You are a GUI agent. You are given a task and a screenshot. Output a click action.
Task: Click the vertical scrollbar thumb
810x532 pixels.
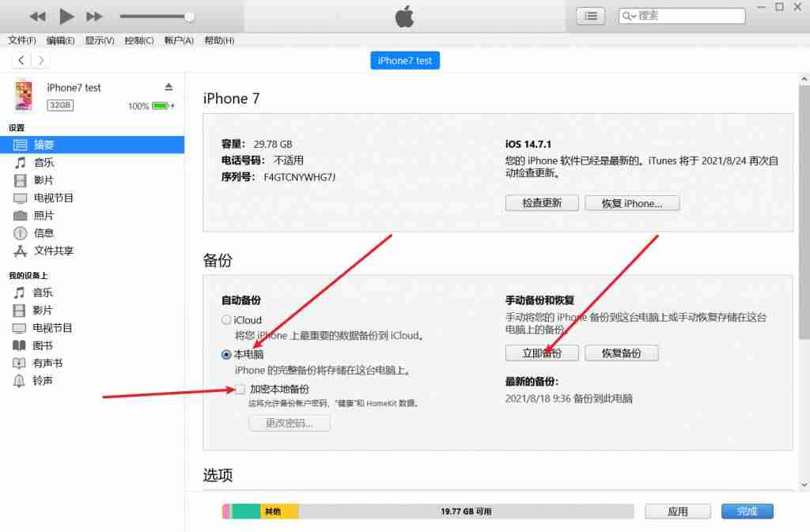(804, 213)
